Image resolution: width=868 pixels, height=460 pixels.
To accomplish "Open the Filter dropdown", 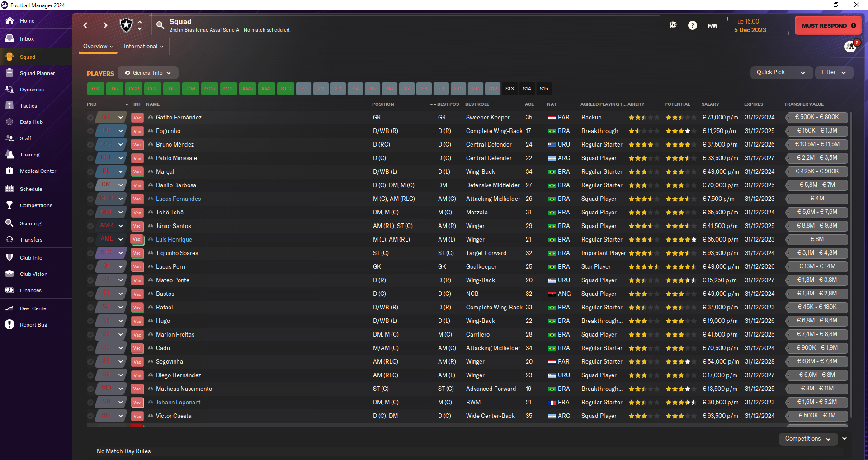I will click(834, 72).
